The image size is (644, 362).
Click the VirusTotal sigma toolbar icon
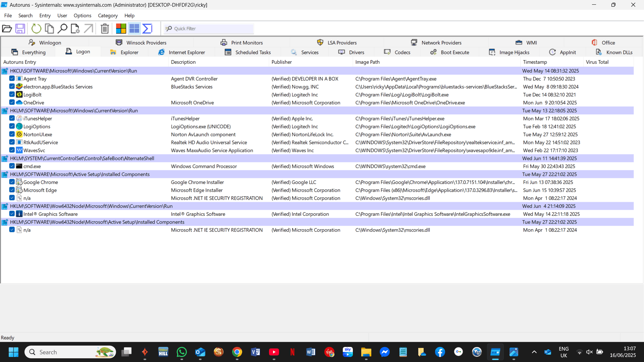[147, 28]
